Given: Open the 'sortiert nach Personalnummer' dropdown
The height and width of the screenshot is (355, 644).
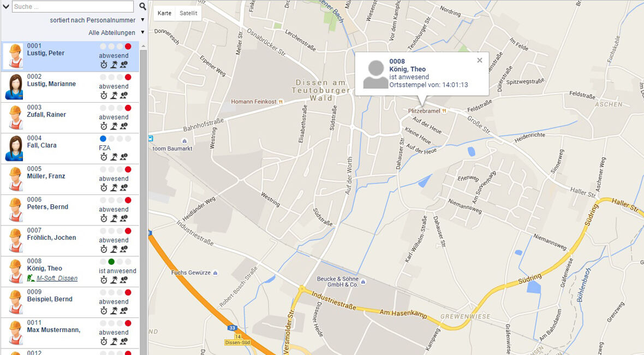Looking at the screenshot, I should [x=97, y=20].
